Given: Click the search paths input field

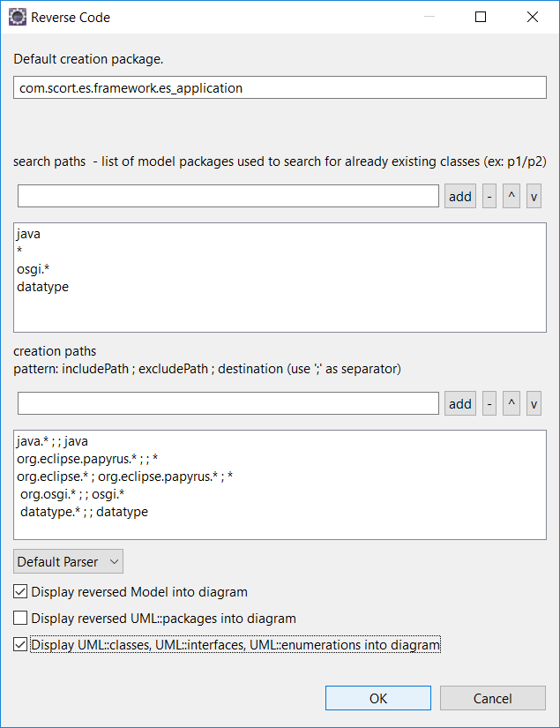Looking at the screenshot, I should (x=228, y=196).
